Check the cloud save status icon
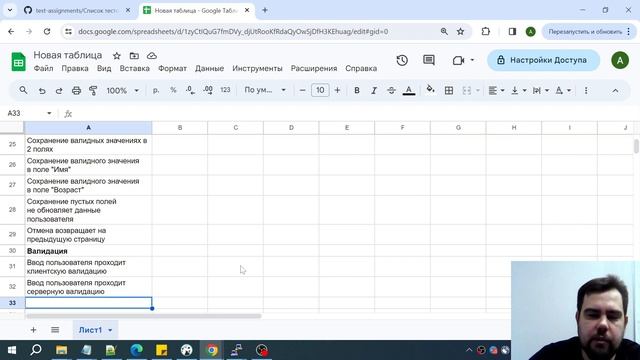Image resolution: width=640 pixels, height=360 pixels. click(x=152, y=56)
